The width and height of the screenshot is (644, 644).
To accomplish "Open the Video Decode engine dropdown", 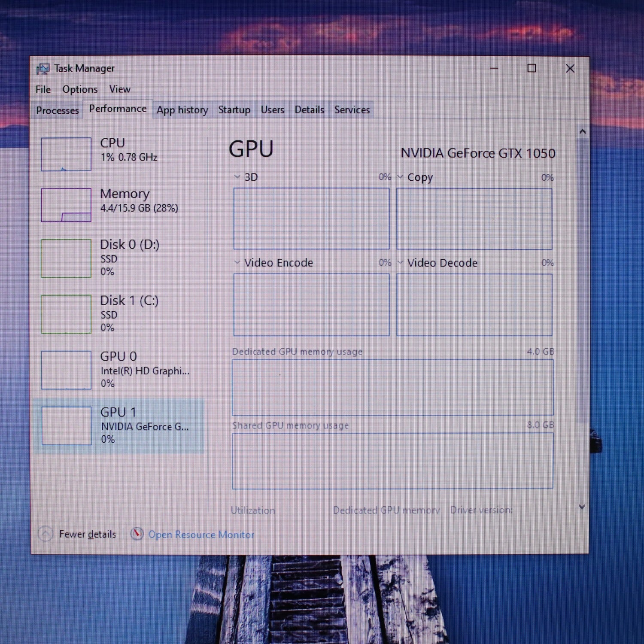I will point(400,262).
